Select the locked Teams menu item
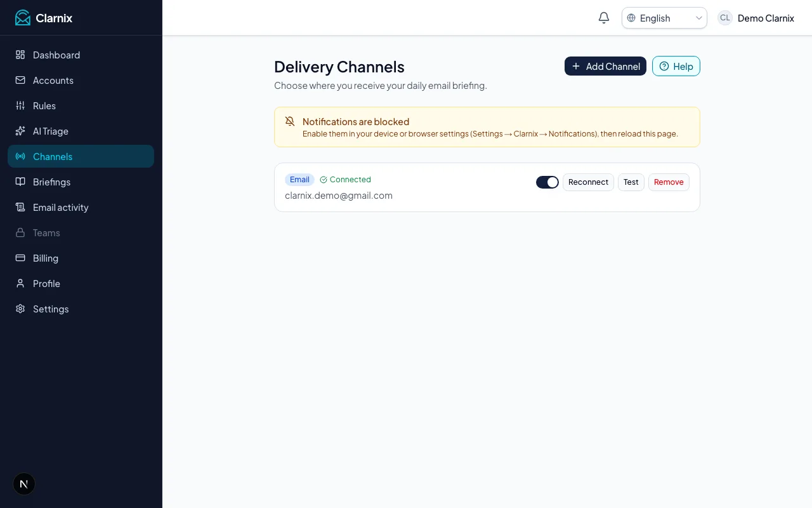The height and width of the screenshot is (508, 812). click(x=81, y=232)
